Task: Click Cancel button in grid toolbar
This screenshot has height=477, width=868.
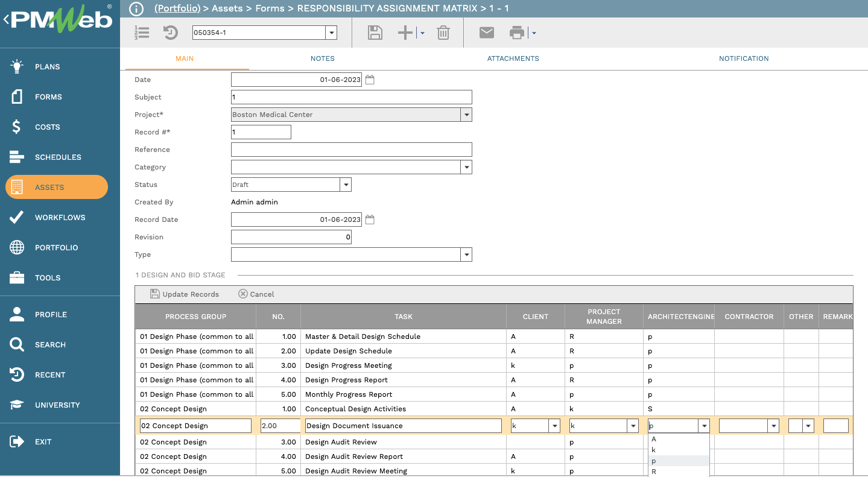Action: tap(256, 294)
